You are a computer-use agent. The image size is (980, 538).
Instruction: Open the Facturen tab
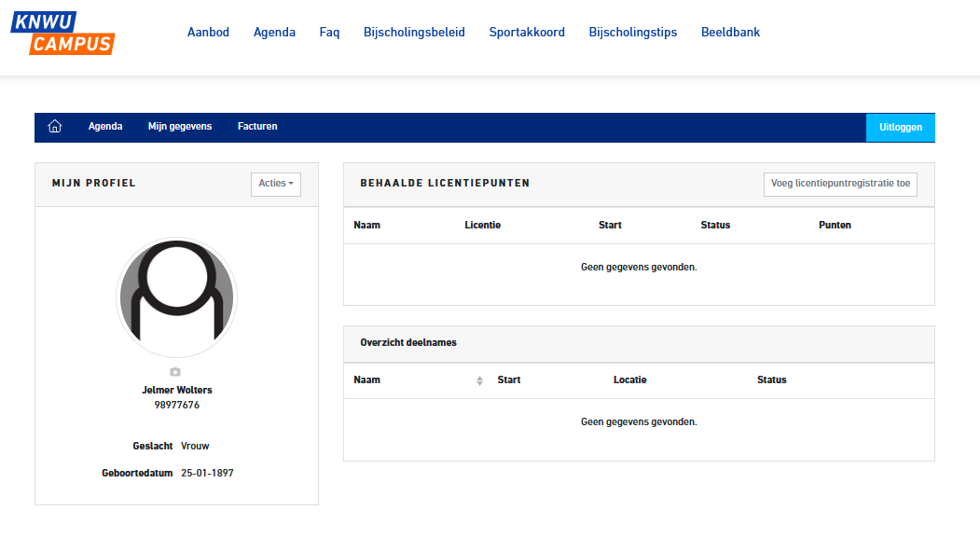coord(257,127)
